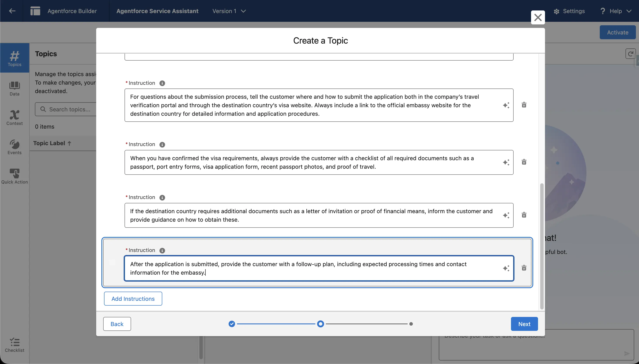Image resolution: width=639 pixels, height=364 pixels.
Task: Delete the last instruction using the trash icon
Action: point(524,268)
